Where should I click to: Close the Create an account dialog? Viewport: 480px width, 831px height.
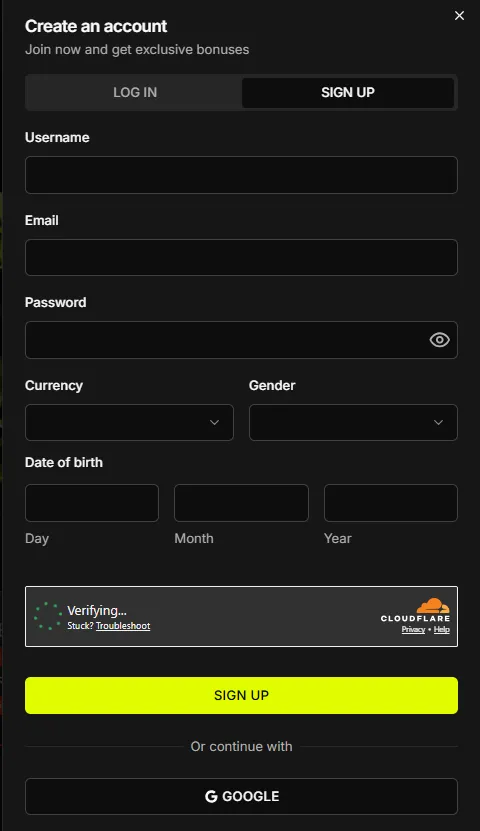point(459,16)
